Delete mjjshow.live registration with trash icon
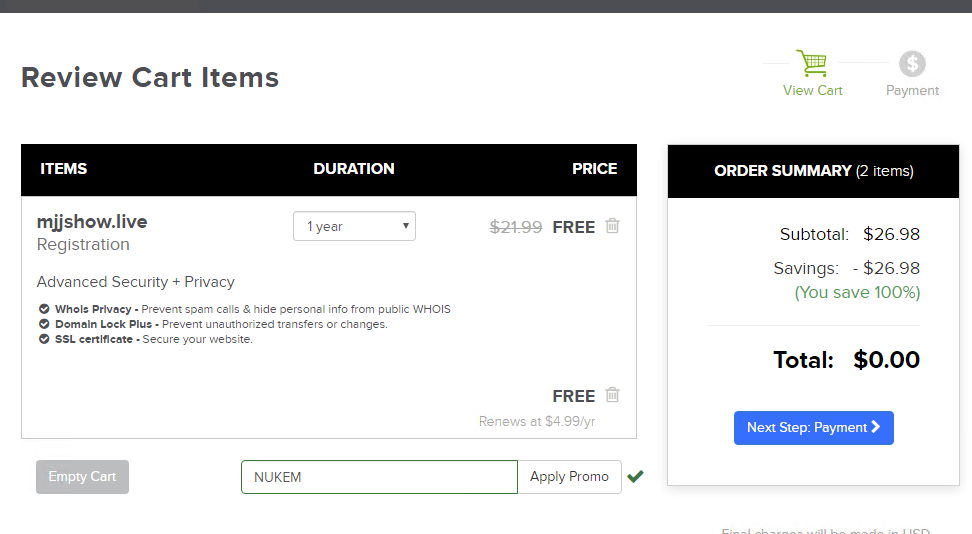 click(x=612, y=226)
